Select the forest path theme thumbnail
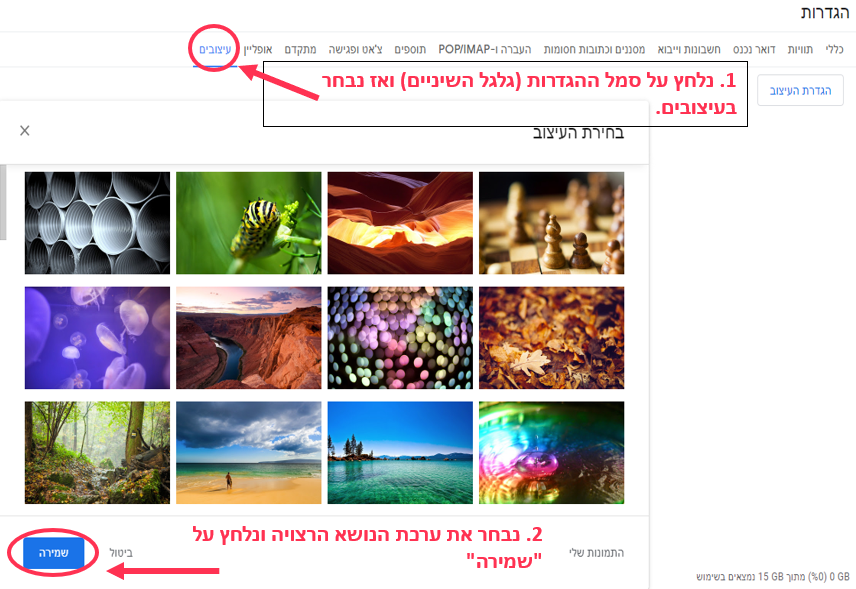This screenshot has height=589, width=856. click(97, 453)
